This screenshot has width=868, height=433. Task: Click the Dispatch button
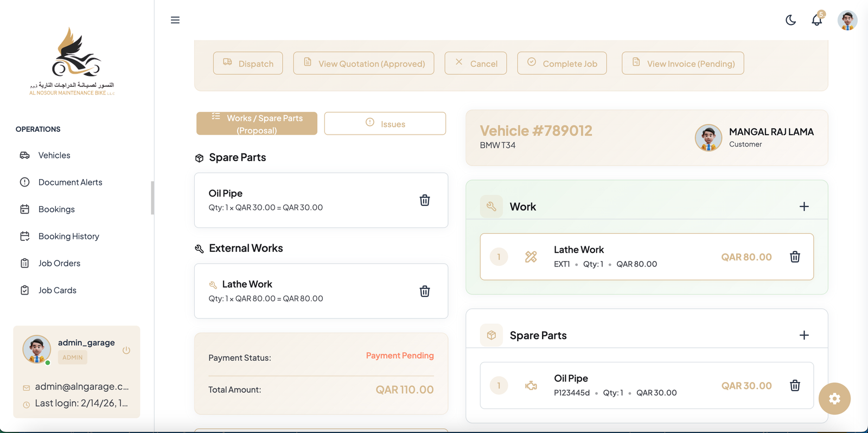(x=248, y=63)
